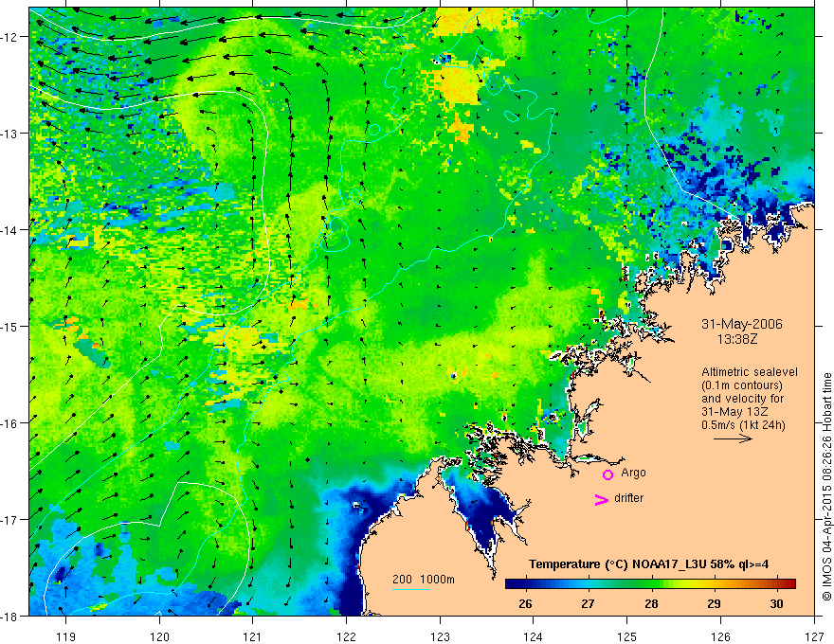Click color bar label '30'
834x644 pixels.
tap(776, 603)
